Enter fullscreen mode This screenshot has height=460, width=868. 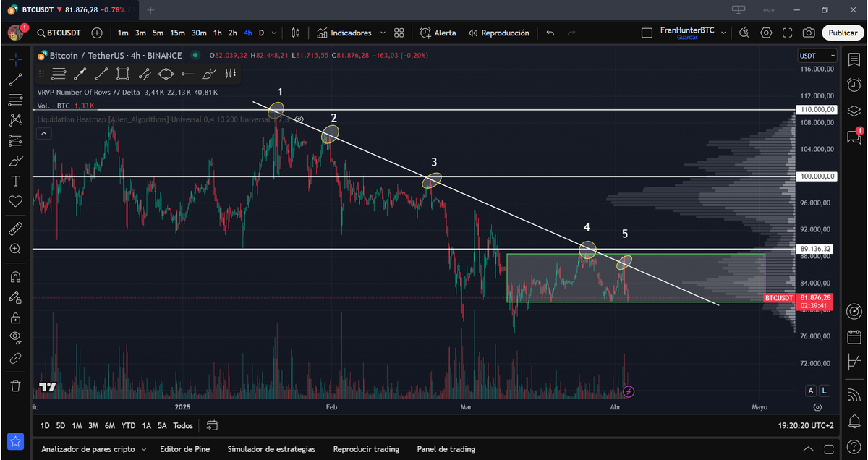click(x=788, y=33)
